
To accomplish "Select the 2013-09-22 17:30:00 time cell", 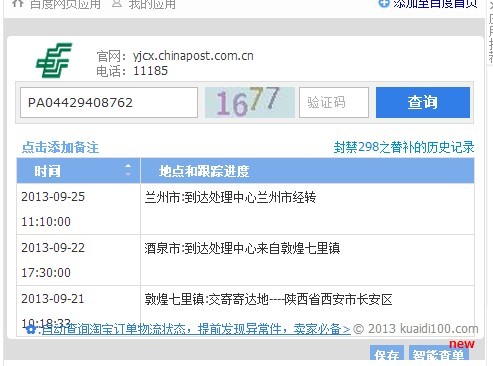I will (79, 260).
